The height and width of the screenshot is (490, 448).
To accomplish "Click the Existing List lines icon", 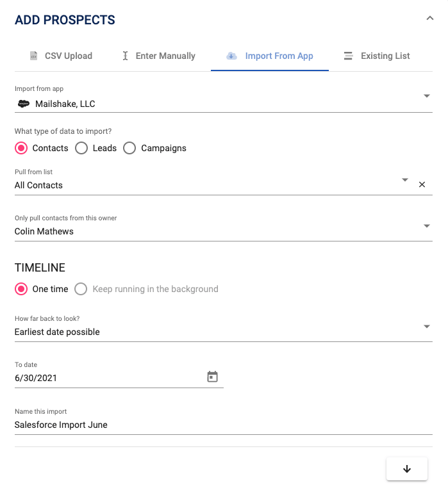I will pyautogui.click(x=348, y=56).
